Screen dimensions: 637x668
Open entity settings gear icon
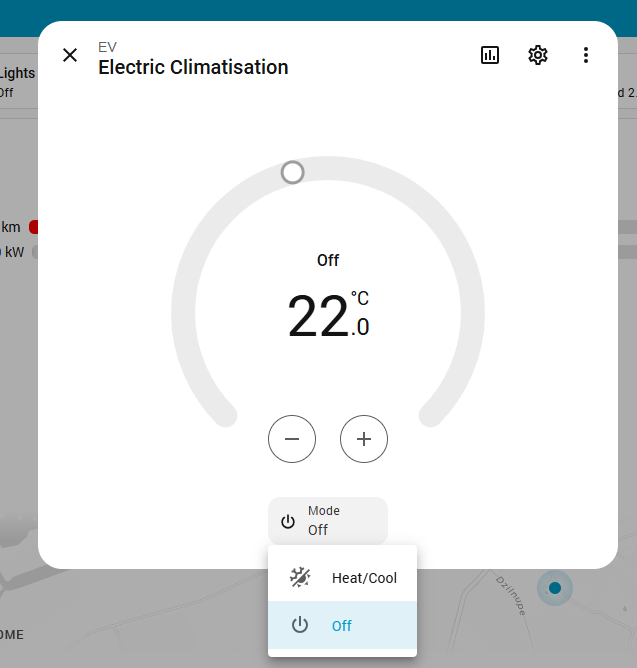pyautogui.click(x=538, y=55)
